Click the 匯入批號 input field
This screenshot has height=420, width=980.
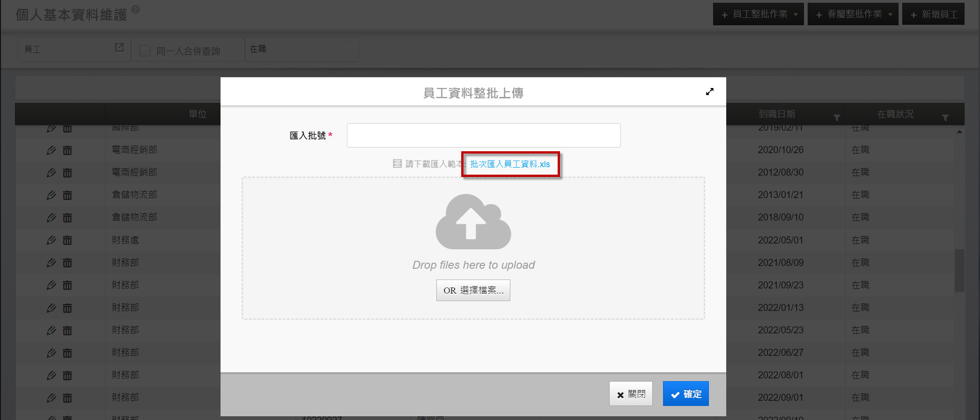483,135
